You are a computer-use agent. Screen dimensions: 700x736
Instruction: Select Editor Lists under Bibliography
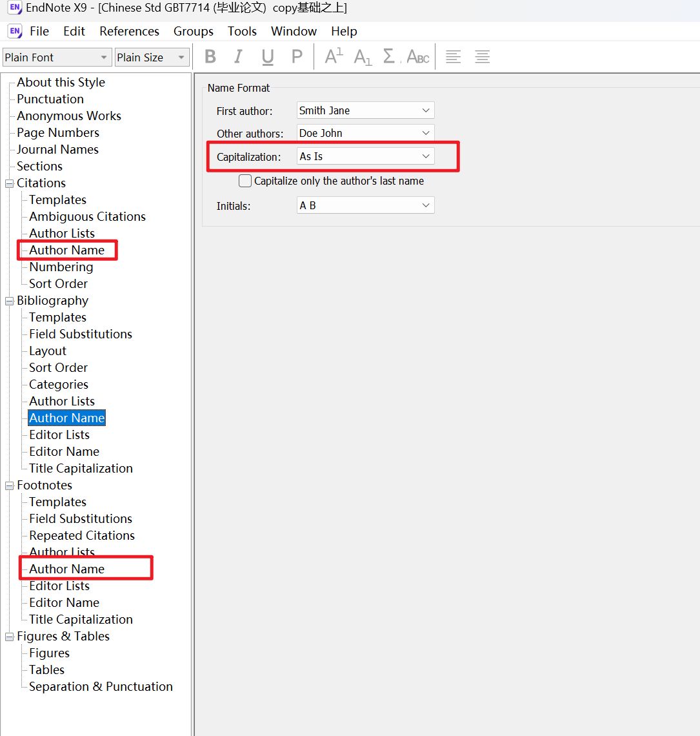(x=59, y=434)
